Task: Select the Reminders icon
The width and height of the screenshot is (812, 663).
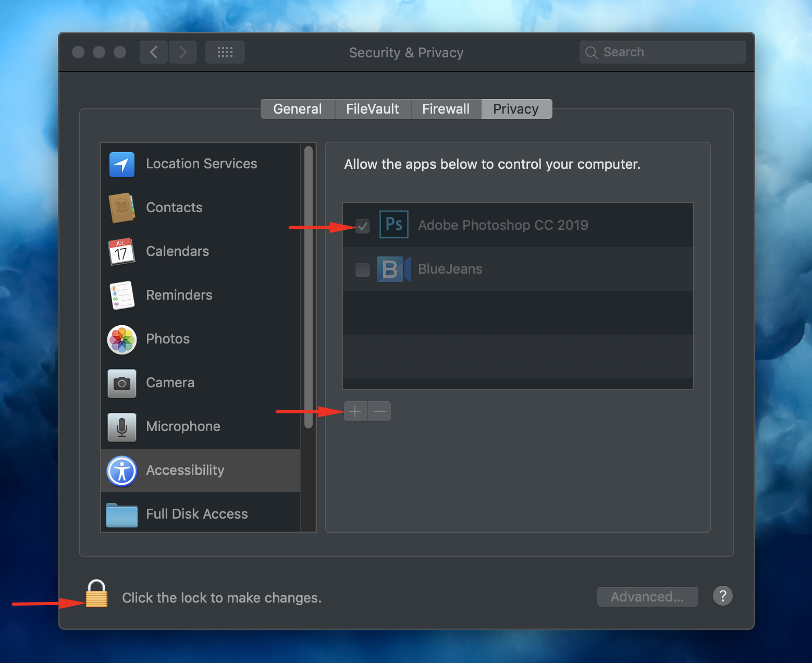Action: point(121,296)
